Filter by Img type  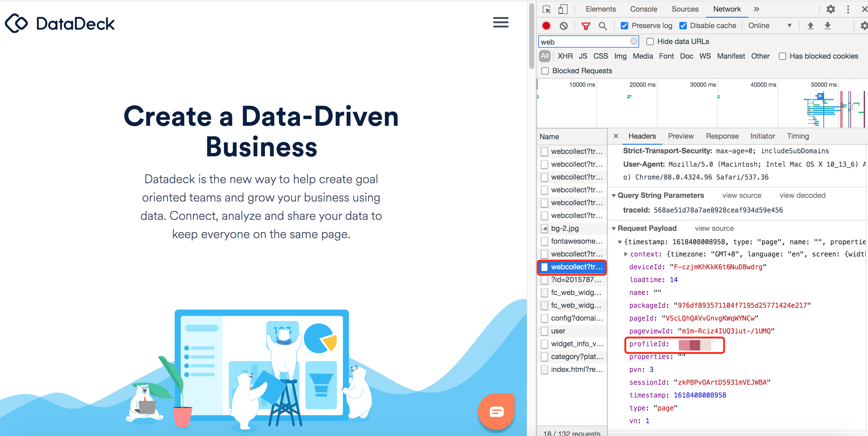click(x=620, y=56)
